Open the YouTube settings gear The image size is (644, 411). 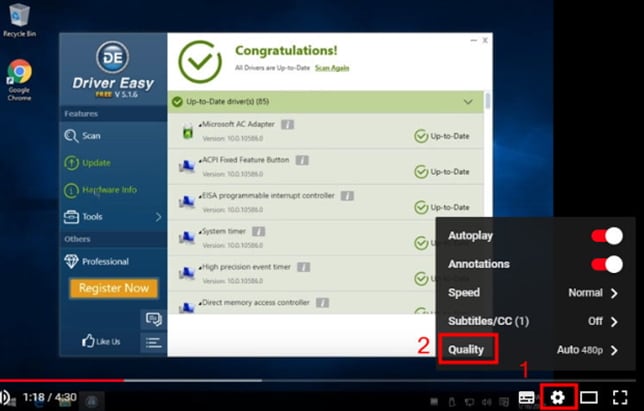tap(557, 397)
